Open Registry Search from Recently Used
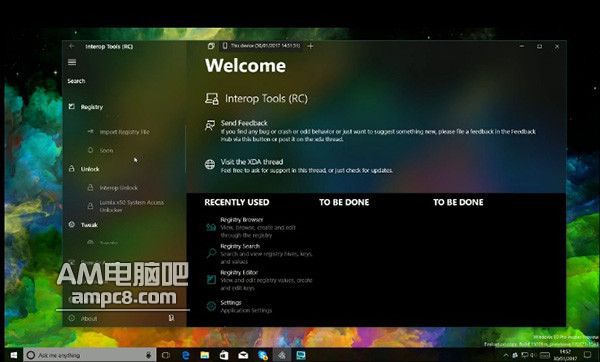Image resolution: width=600 pixels, height=362 pixels. pyautogui.click(x=240, y=246)
